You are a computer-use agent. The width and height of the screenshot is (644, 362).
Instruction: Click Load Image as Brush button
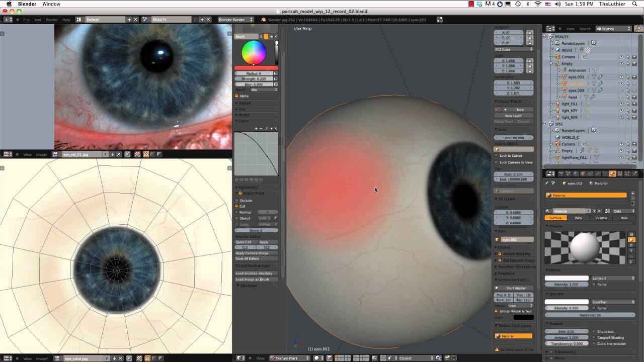(x=256, y=279)
